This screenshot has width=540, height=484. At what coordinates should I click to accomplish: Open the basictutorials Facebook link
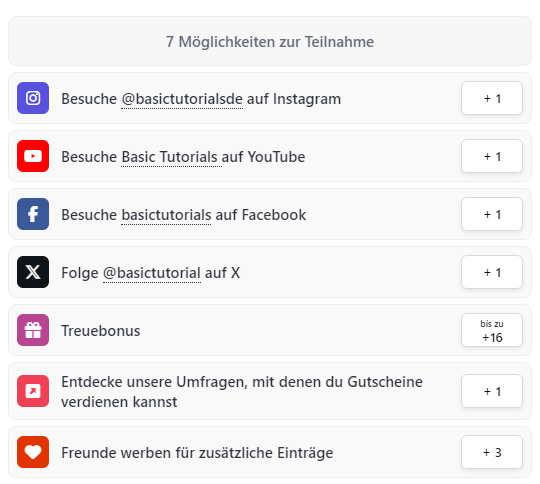[166, 215]
